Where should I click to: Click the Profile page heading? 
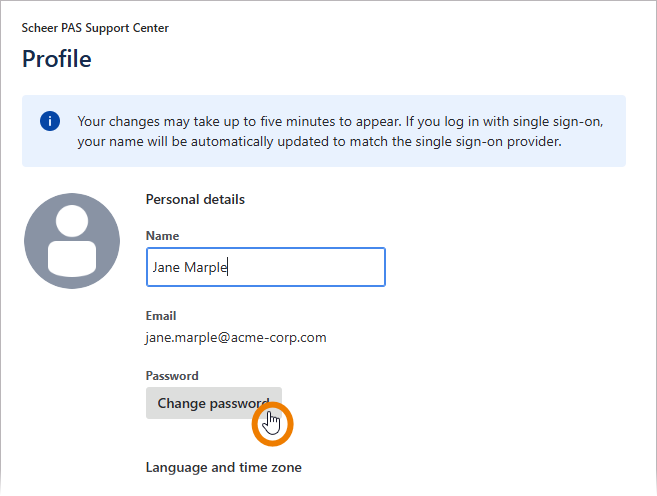pos(57,59)
